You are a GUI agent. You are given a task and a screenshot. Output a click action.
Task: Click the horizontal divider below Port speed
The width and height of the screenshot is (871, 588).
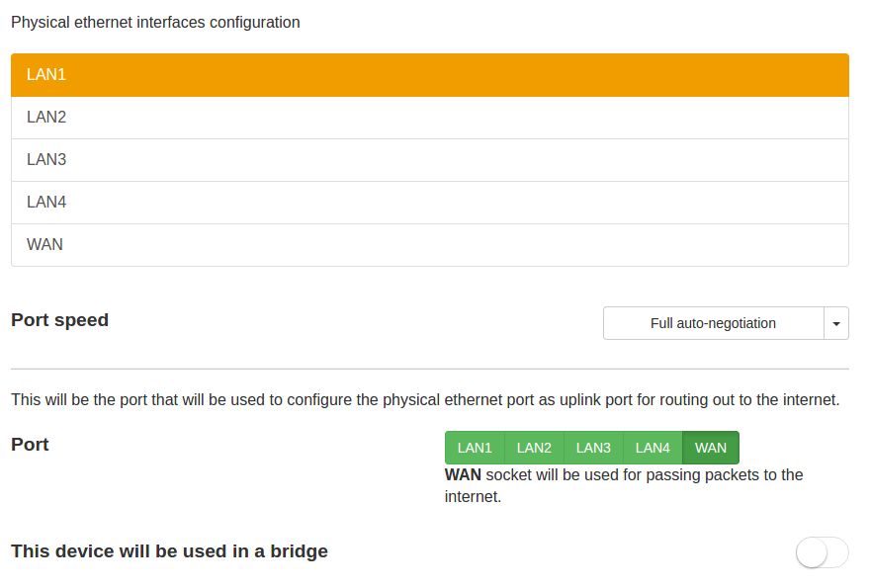click(x=429, y=369)
